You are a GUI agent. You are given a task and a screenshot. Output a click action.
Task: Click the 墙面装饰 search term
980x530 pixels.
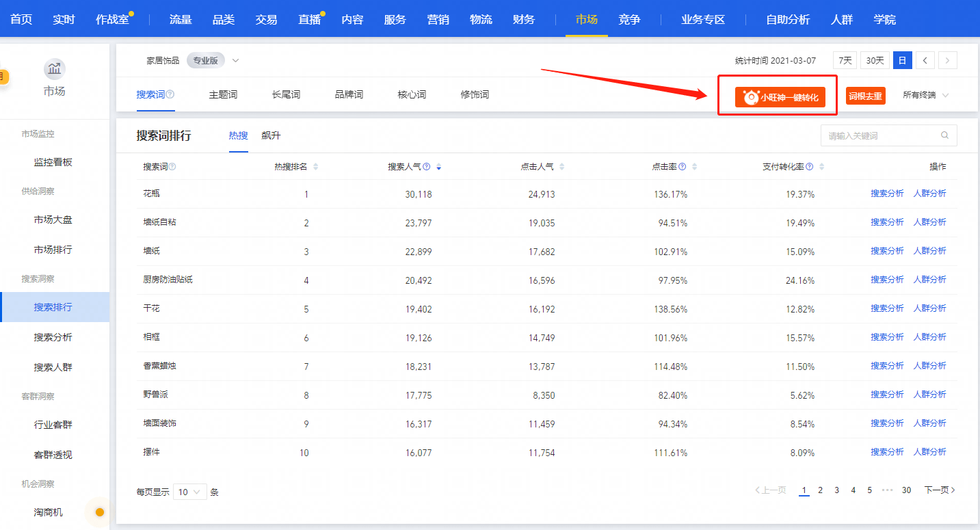pos(159,423)
